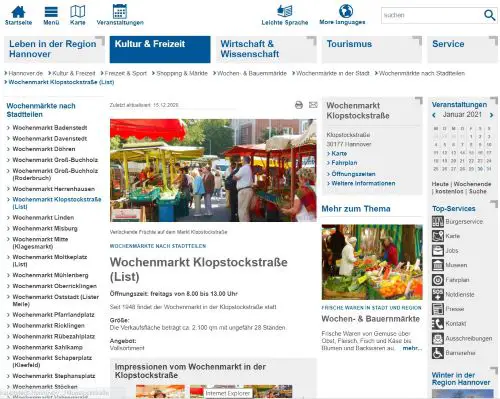Open Wochenmarkt Davenstedt sidebar link

click(50, 138)
